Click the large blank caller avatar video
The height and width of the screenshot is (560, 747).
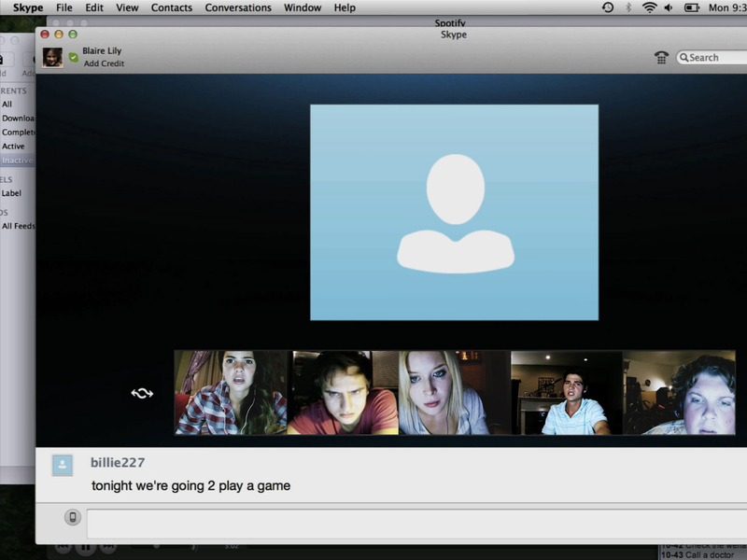(x=455, y=213)
